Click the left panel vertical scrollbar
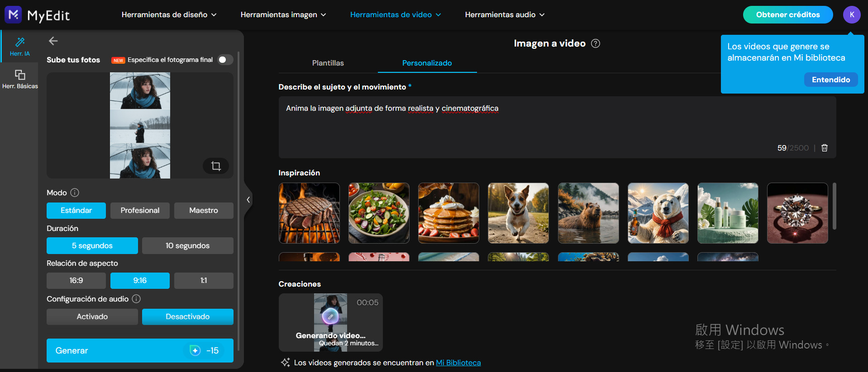 238,201
